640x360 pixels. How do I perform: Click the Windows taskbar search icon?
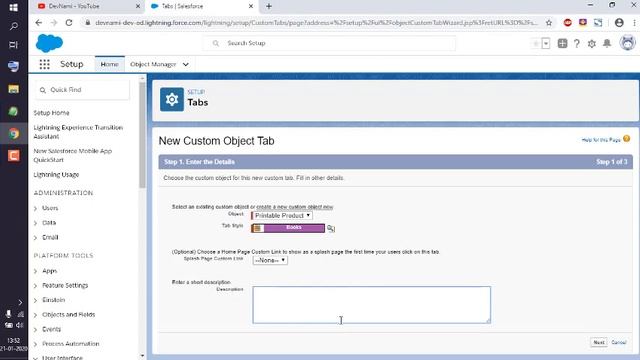tap(13, 27)
